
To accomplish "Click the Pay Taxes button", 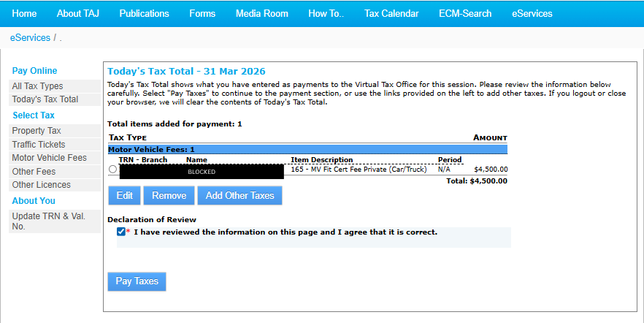I will pos(137,281).
